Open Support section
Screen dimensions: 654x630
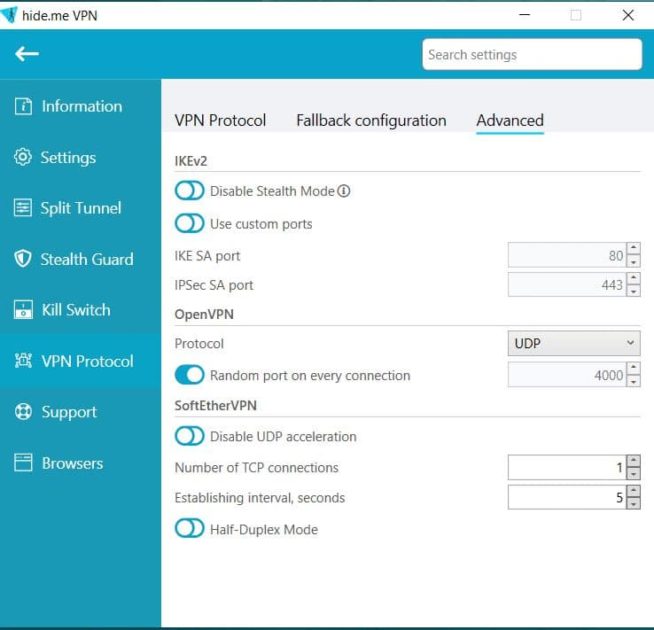(x=80, y=412)
